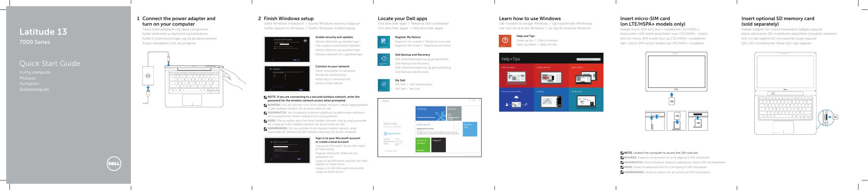Click the note icon beside ANMÄRKNING: Docka av datorn
The height and width of the screenshot is (190, 868).
pyautogui.click(x=622, y=172)
